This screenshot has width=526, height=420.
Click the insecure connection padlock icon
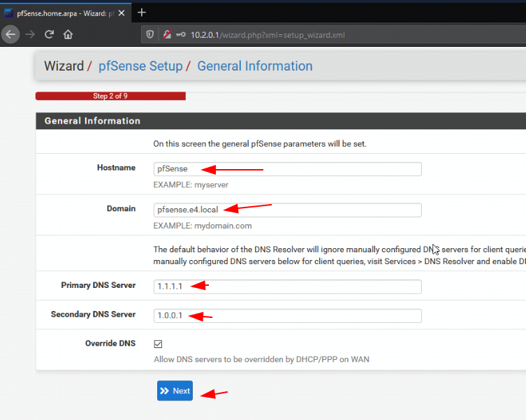[x=167, y=34]
